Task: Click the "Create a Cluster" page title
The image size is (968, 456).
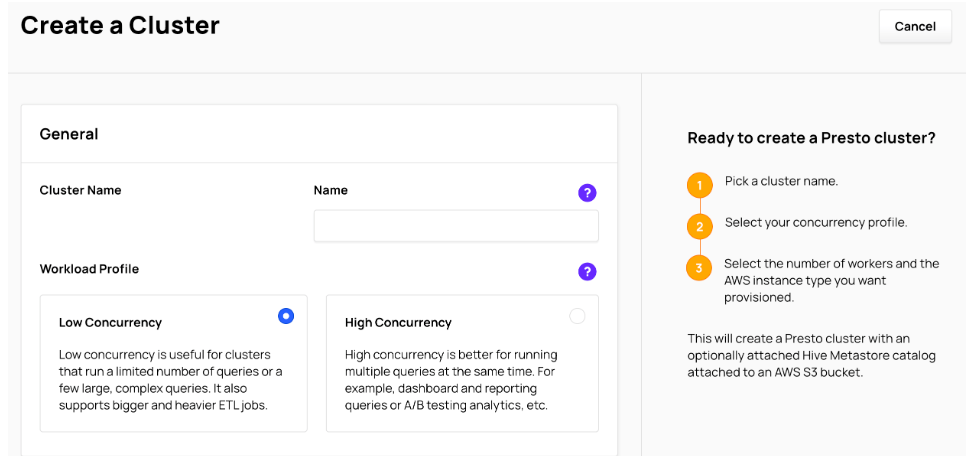Action: (x=120, y=26)
